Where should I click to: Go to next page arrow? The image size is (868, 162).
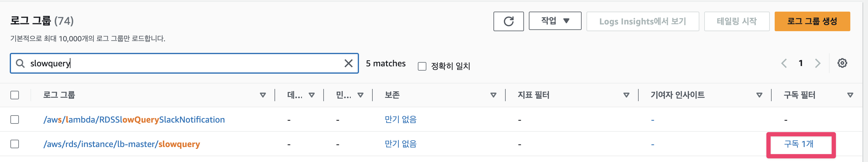click(817, 63)
